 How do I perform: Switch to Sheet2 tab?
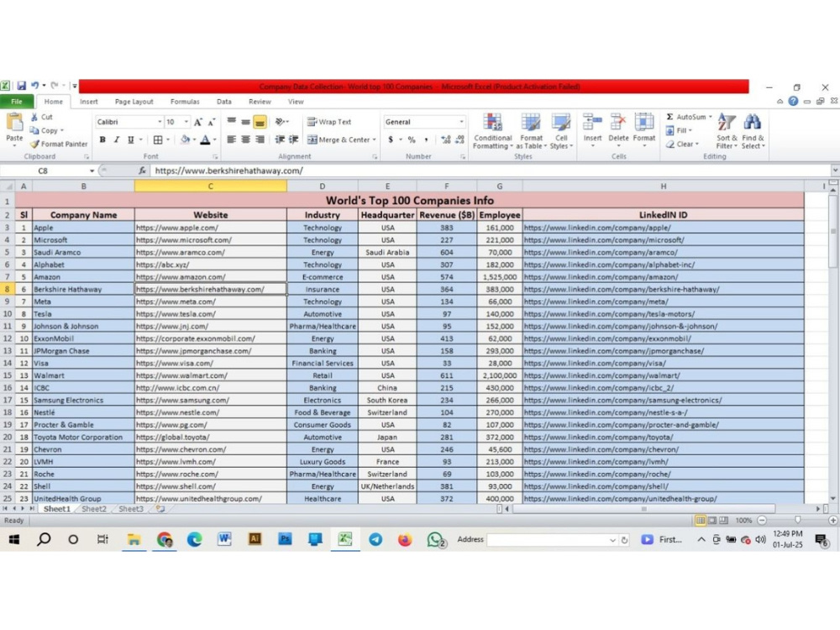94,509
